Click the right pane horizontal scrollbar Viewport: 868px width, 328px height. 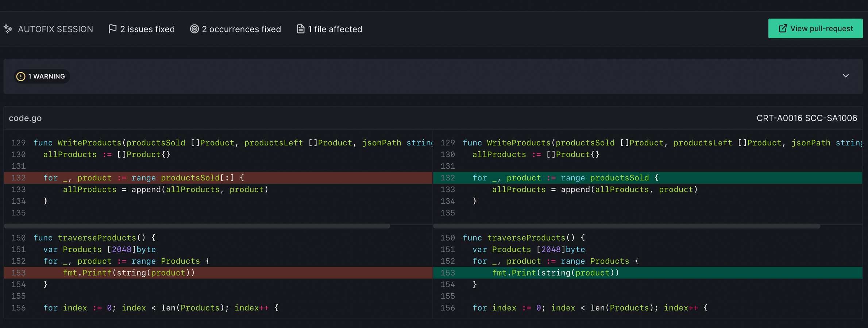pyautogui.click(x=627, y=226)
